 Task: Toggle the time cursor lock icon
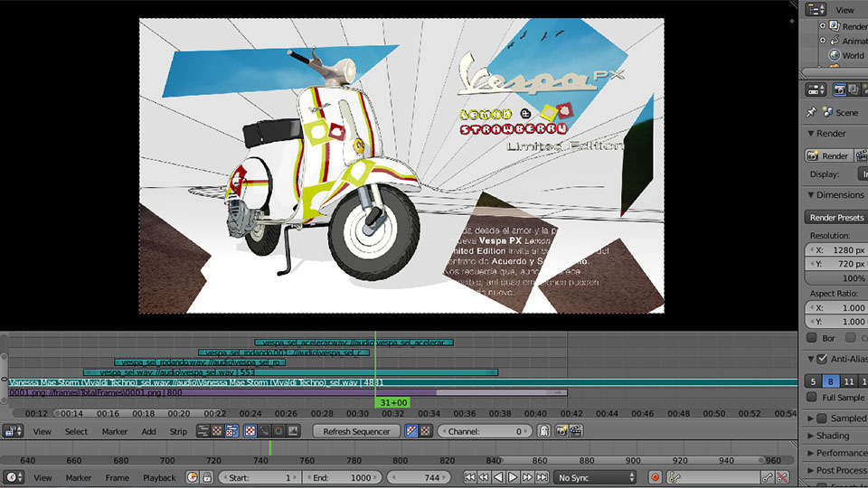click(x=207, y=477)
